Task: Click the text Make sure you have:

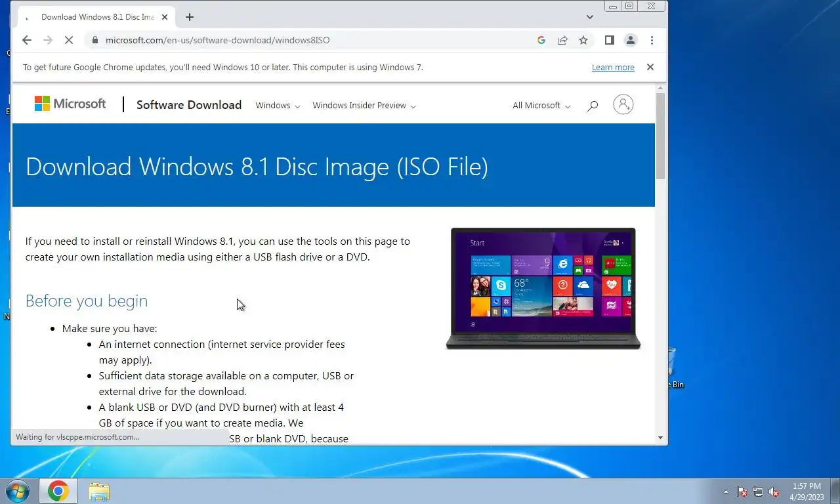Action: (x=110, y=328)
